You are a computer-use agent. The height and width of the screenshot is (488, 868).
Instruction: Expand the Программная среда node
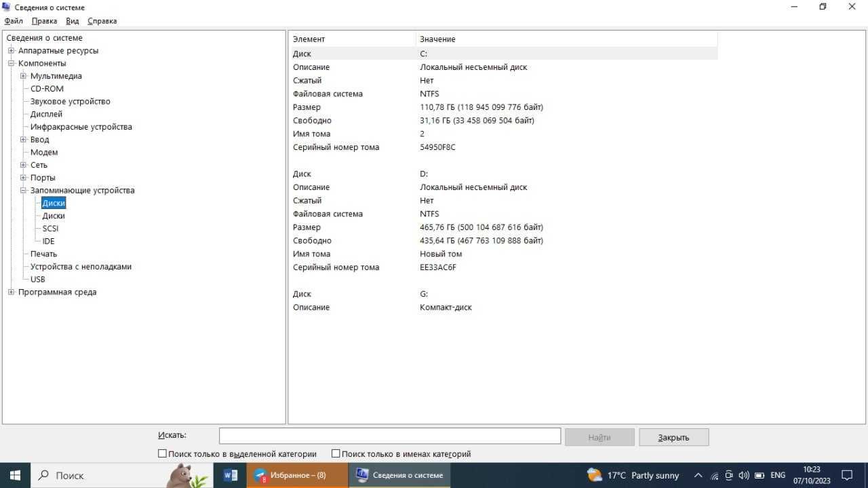pos(12,293)
